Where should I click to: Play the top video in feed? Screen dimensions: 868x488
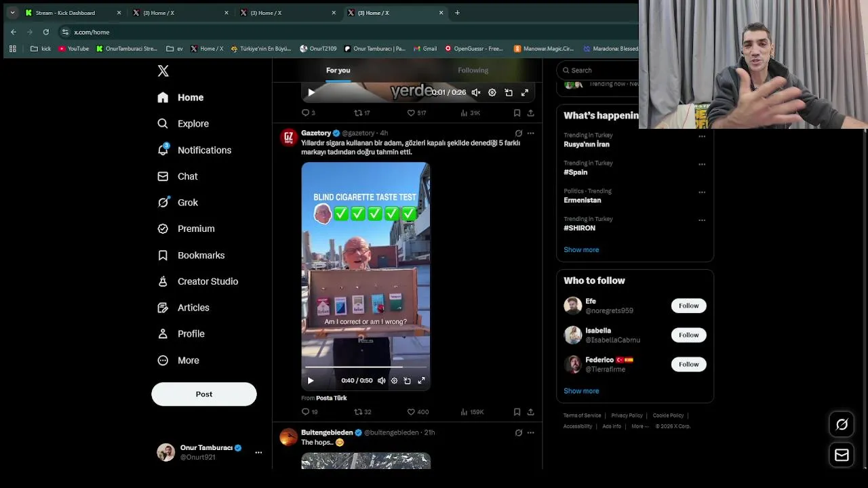point(311,93)
